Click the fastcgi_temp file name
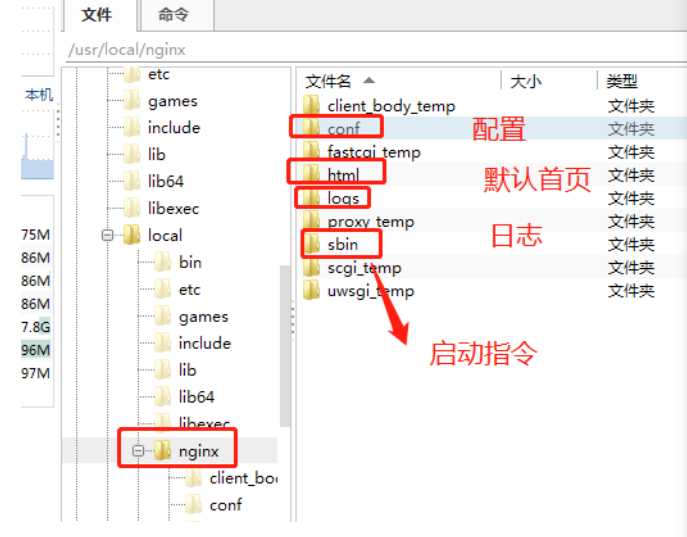This screenshot has height=537, width=687. pos(374,152)
